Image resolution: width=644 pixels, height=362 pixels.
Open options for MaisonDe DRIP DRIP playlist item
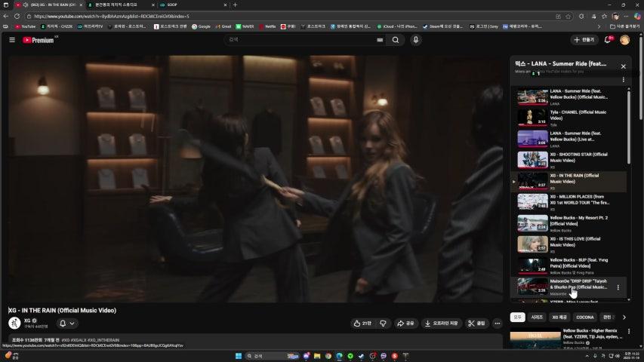[618, 287]
